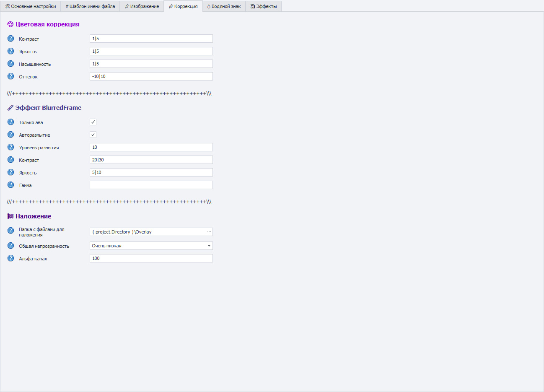Click the Насыщенность label

35,64
